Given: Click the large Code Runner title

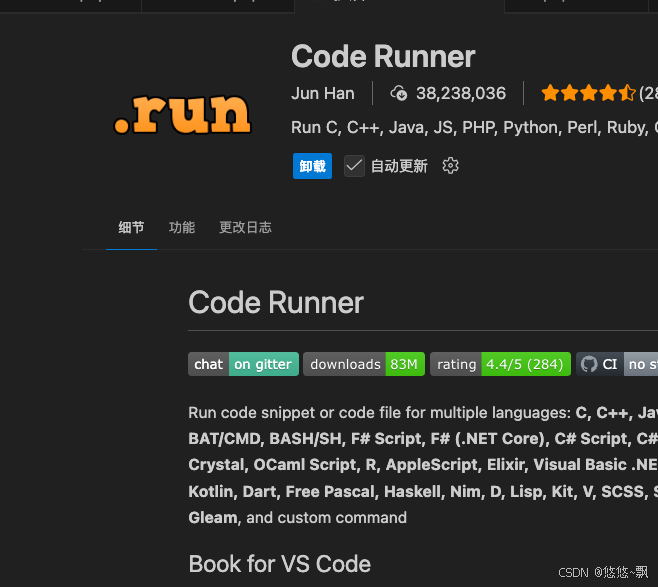Looking at the screenshot, I should pyautogui.click(x=383, y=56).
